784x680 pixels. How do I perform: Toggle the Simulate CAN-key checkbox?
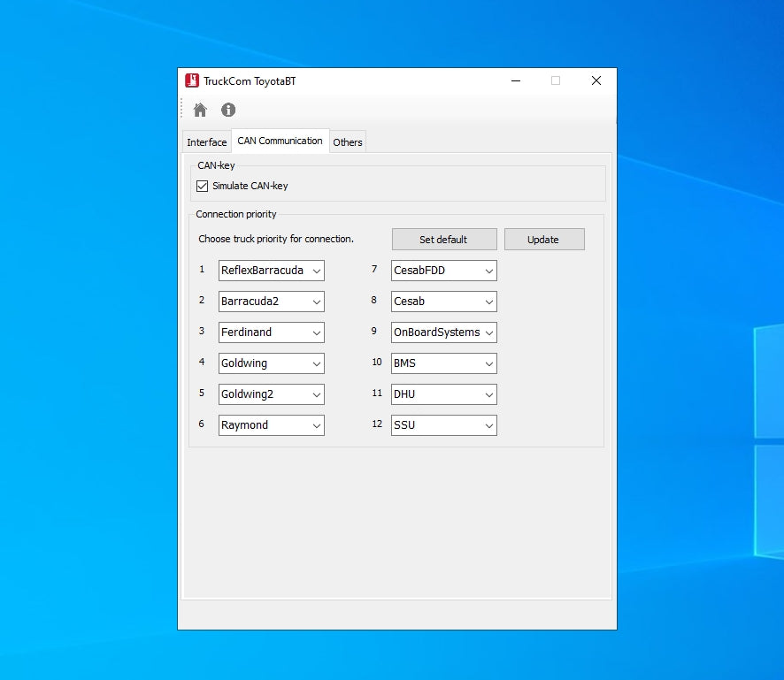[203, 186]
